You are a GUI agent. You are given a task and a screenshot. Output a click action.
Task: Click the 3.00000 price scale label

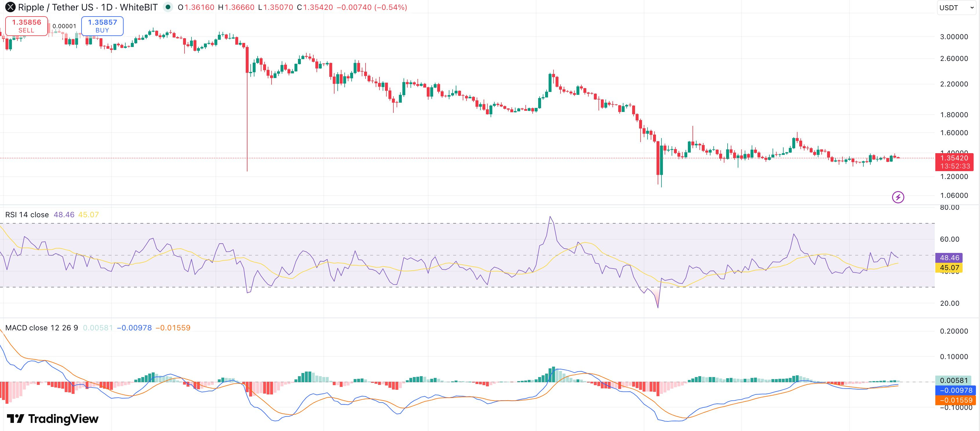[954, 37]
